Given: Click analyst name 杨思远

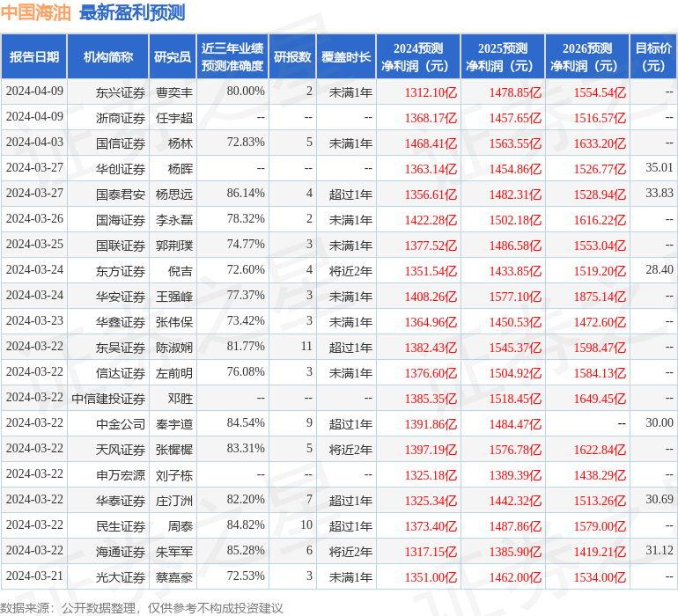Looking at the screenshot, I should click(173, 194).
